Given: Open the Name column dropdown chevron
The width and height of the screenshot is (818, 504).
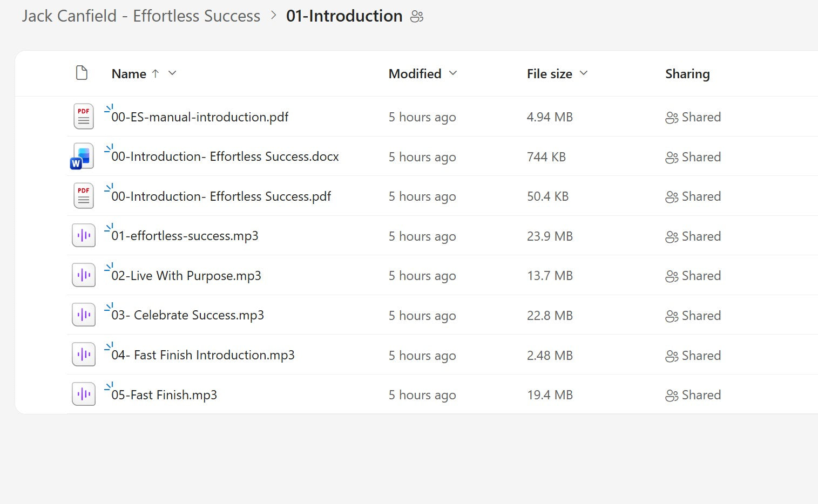Looking at the screenshot, I should [172, 73].
